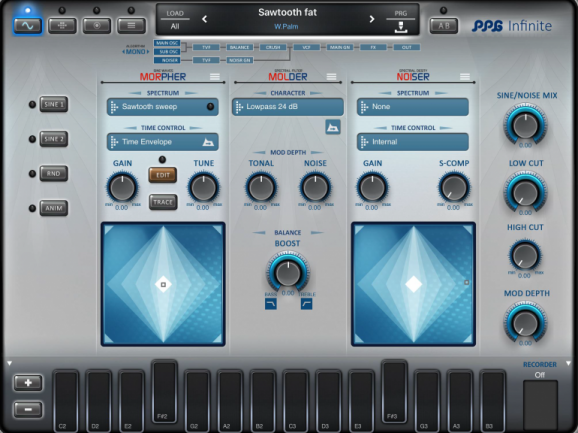Open Lowpass 24 dB character dropdown
The width and height of the screenshot is (578, 433).
[x=288, y=107]
